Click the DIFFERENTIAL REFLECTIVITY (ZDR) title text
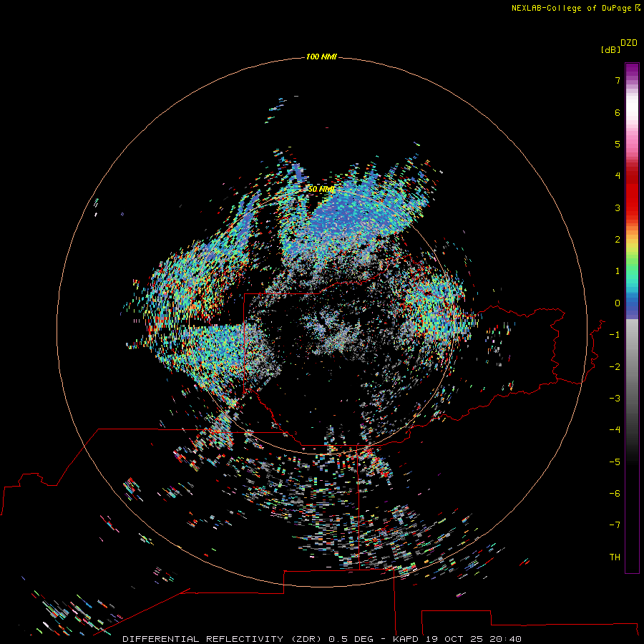644x644 pixels. click(x=223, y=639)
